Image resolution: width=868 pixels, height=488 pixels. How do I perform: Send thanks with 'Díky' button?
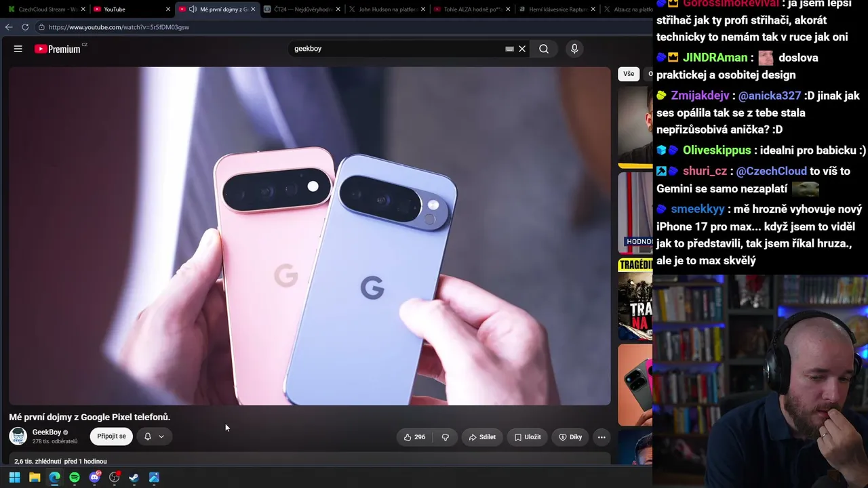(570, 437)
